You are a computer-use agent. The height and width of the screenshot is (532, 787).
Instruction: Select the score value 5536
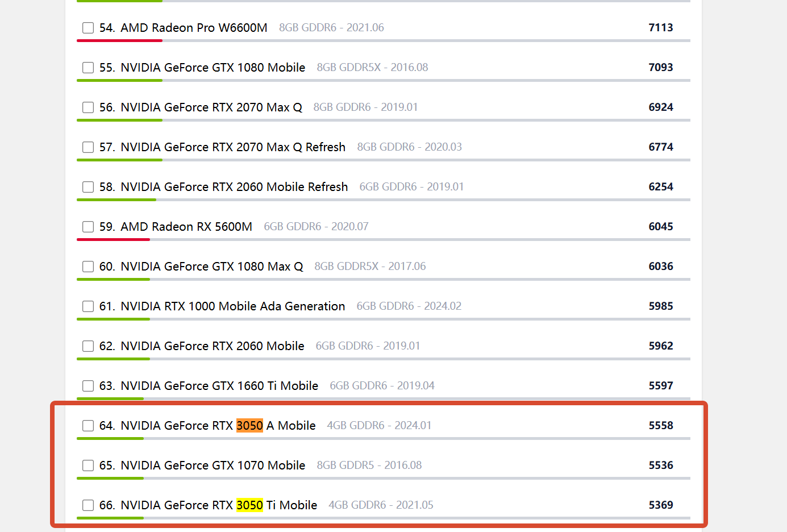pyautogui.click(x=661, y=465)
